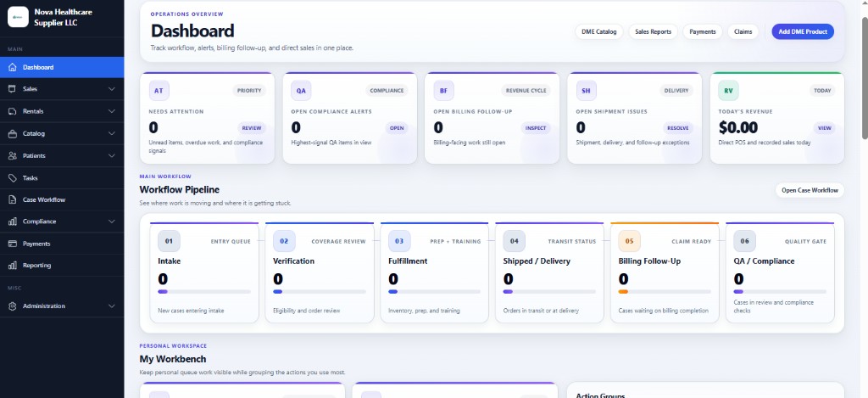The width and height of the screenshot is (868, 398).
Task: Click the Intake stage progress bar
Action: click(x=203, y=292)
